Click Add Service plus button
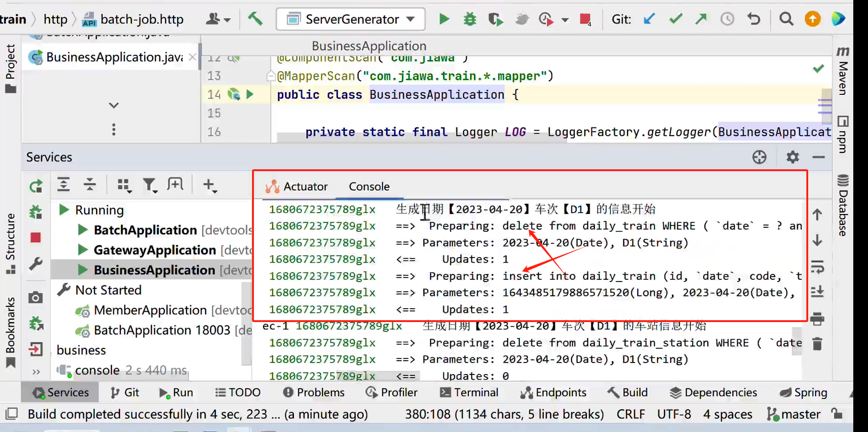868x432 pixels. 210,185
